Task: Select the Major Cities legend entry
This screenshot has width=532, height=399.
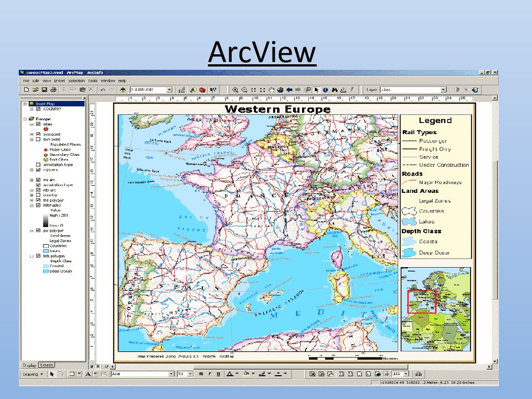Action: [x=60, y=150]
